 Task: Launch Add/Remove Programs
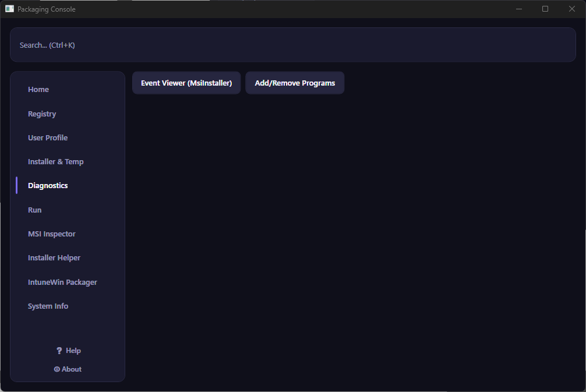pos(295,83)
